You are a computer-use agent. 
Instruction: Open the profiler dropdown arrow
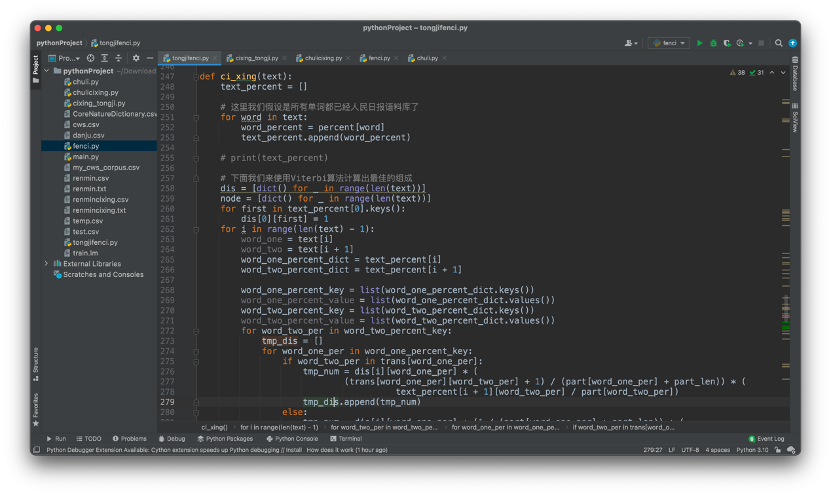pos(750,43)
